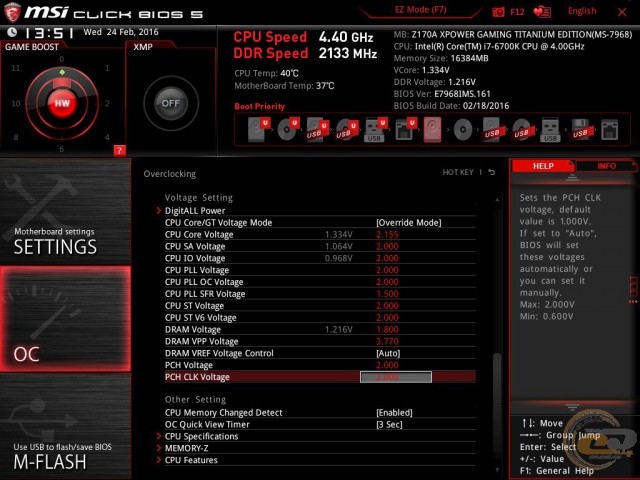The width and height of the screenshot is (640, 480).
Task: Close the BIOS with the X icon
Action: (622, 12)
